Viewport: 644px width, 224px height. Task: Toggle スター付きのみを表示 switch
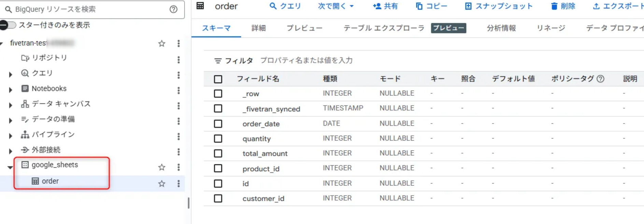[x=8, y=25]
